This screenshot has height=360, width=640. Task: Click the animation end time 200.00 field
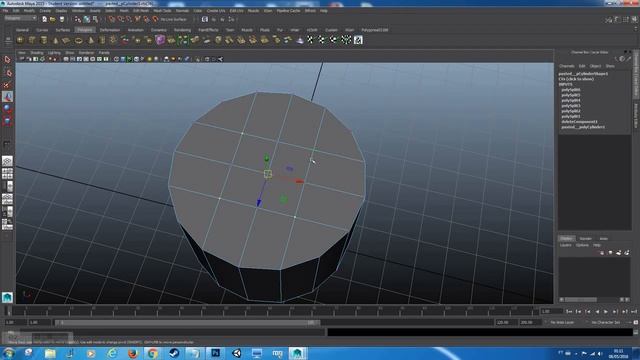(x=530, y=322)
